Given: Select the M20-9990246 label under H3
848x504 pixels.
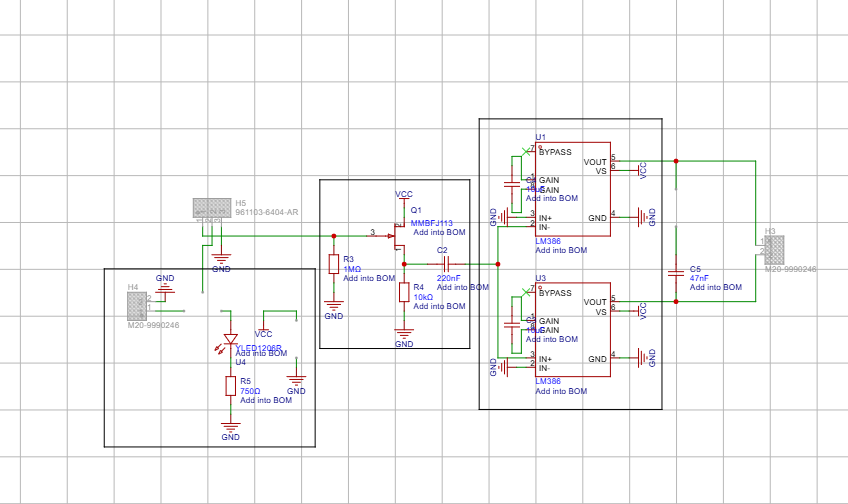Looking at the screenshot, I should [791, 269].
